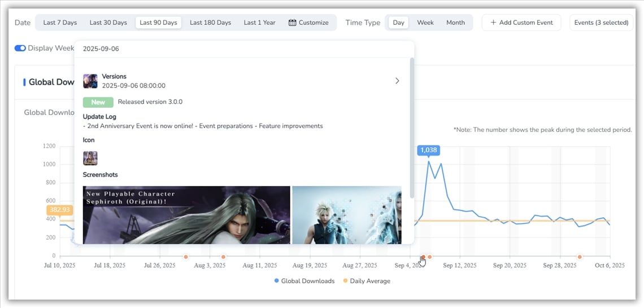Click the game app icon next to Versions
Viewport: 644px width, 308px height.
pyautogui.click(x=90, y=81)
